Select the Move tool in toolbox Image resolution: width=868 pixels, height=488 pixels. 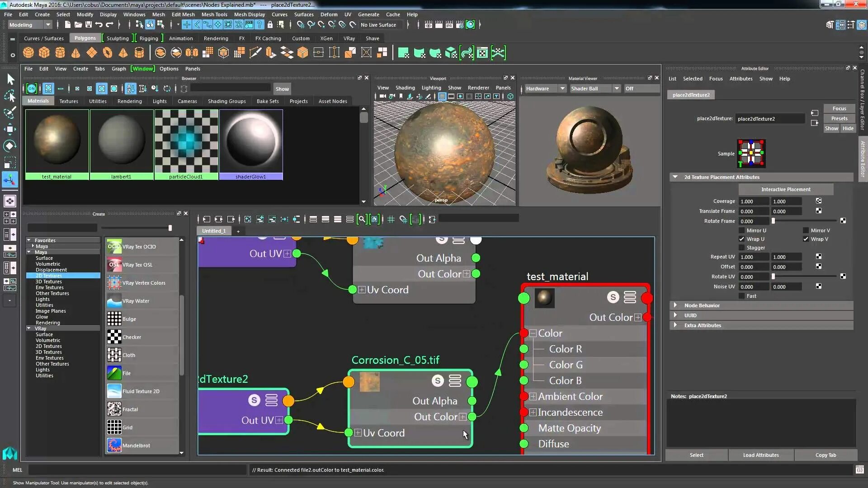pos(10,129)
